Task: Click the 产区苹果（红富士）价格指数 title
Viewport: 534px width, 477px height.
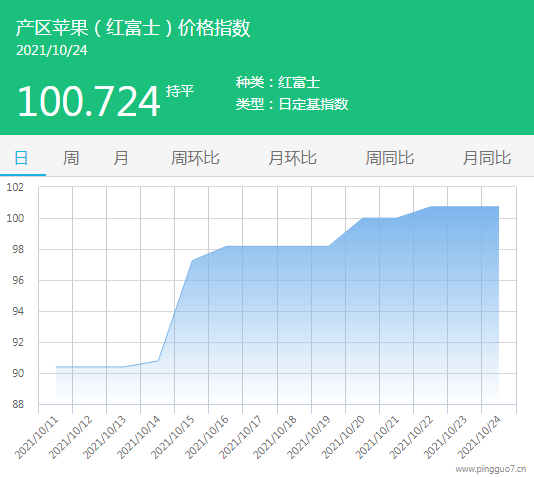Action: tap(133, 28)
